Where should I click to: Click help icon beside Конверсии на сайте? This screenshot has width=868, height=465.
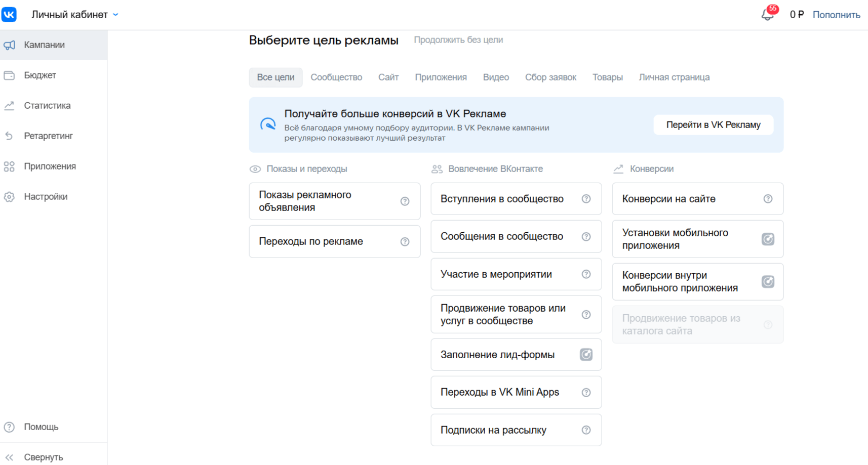[x=768, y=199]
